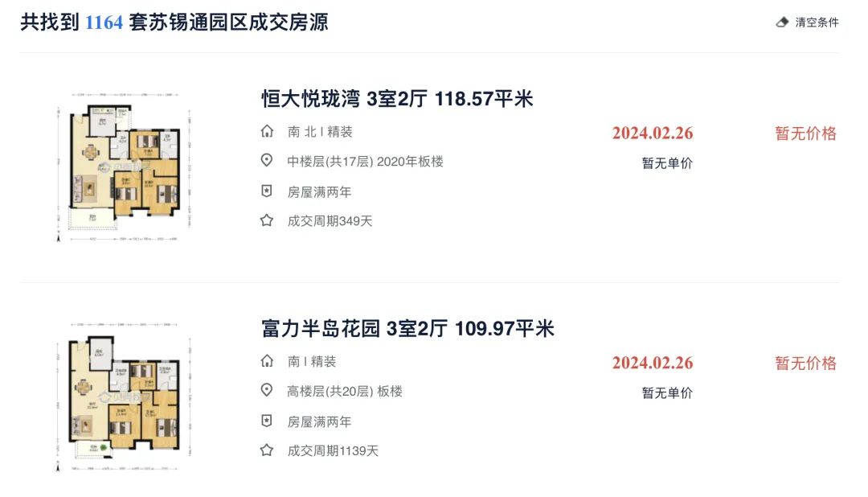The height and width of the screenshot is (497, 868).
Task: Open the 恒大悦珑湾 3室2厅 listing title
Action: (397, 99)
